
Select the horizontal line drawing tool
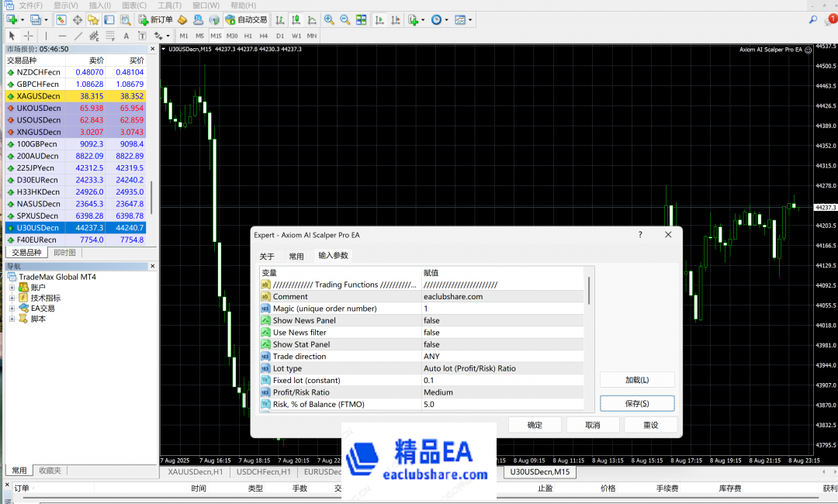click(x=62, y=36)
